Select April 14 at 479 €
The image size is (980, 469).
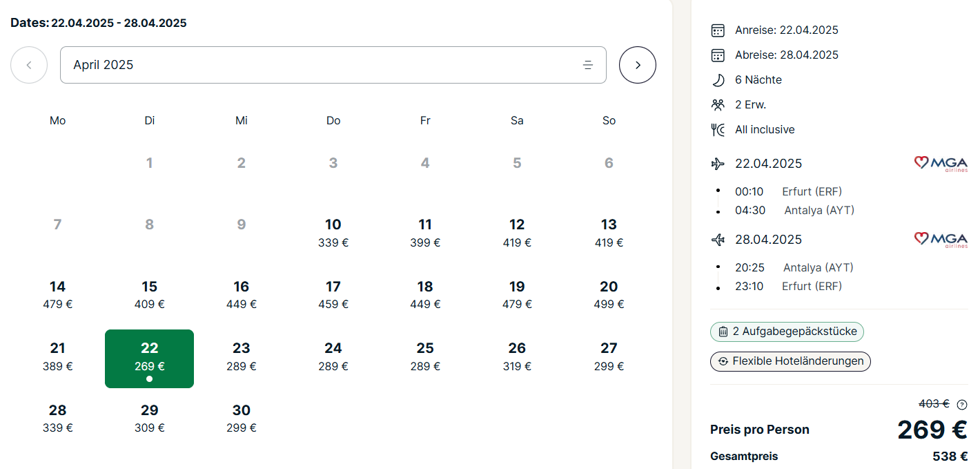pyautogui.click(x=58, y=295)
